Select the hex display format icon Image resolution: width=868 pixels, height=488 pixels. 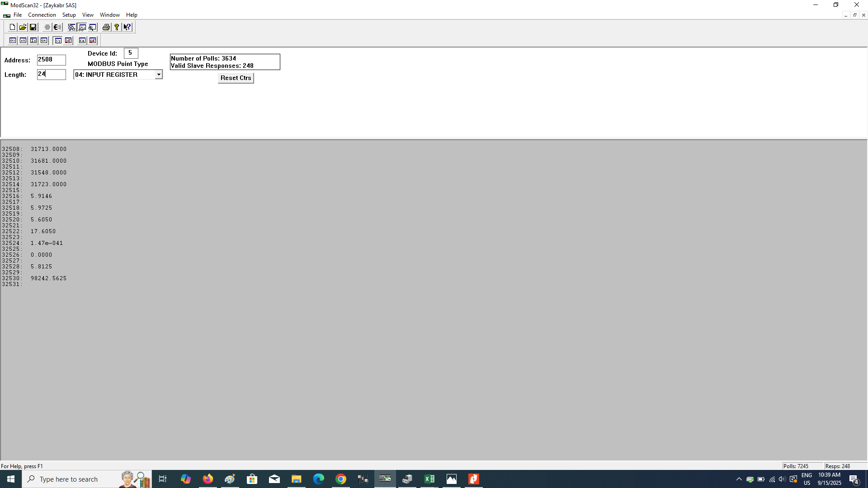click(x=44, y=41)
